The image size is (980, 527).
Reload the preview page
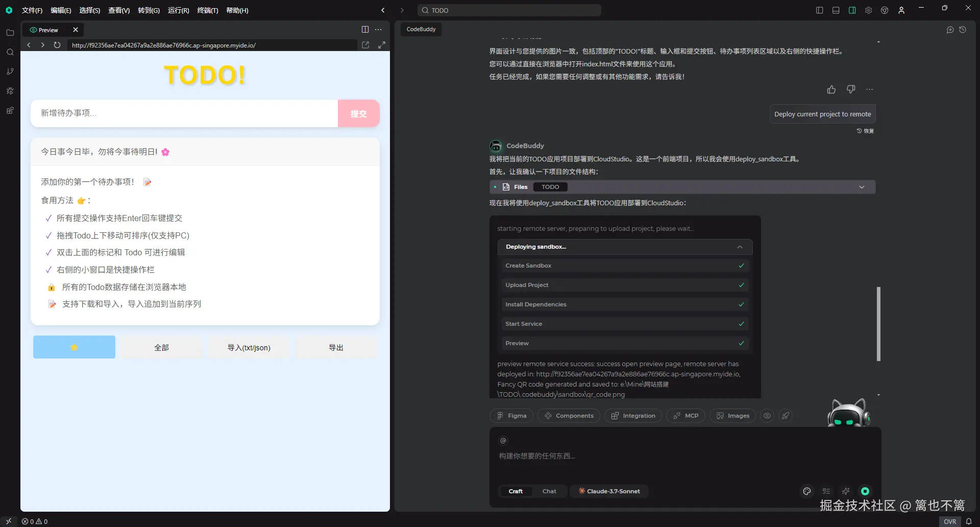point(57,45)
